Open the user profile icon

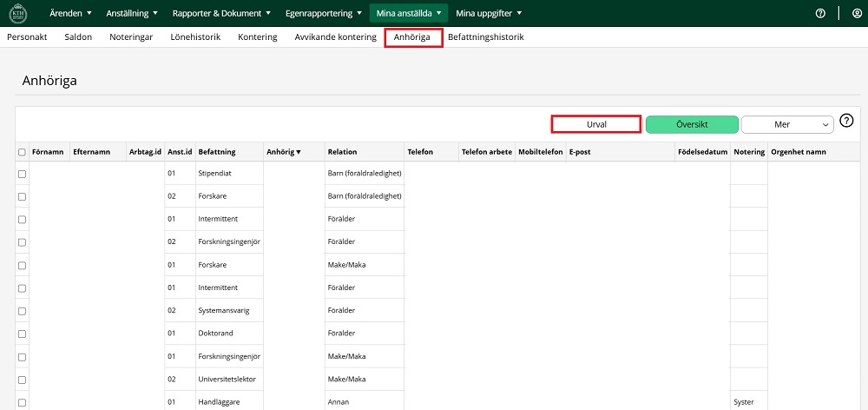(857, 13)
